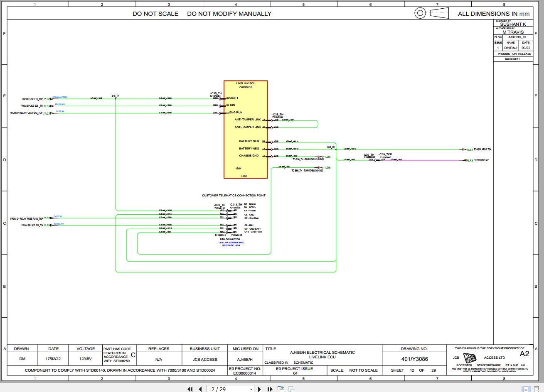The image size is (544, 392).
Task: Click the PRODUCTION RELEASE text
Action: tap(514, 54)
